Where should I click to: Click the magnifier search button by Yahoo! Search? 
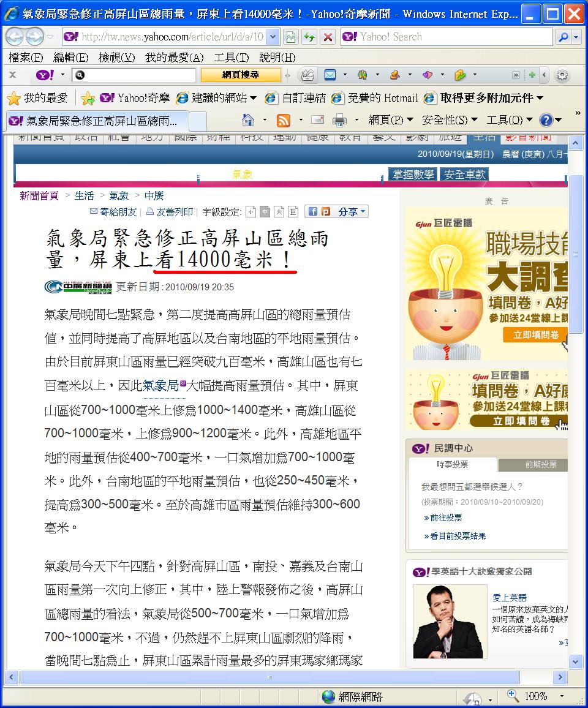pyautogui.click(x=563, y=37)
